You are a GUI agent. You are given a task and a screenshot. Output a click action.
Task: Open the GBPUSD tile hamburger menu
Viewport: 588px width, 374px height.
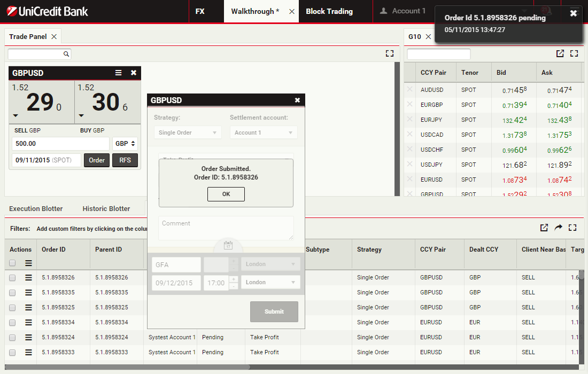(119, 73)
